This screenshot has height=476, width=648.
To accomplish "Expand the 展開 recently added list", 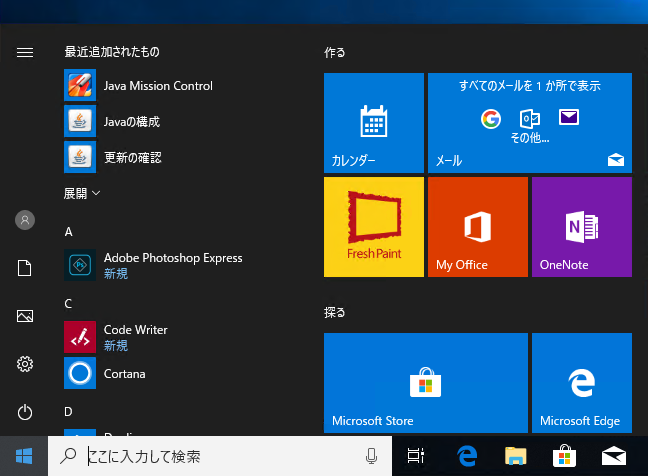I will tap(82, 193).
